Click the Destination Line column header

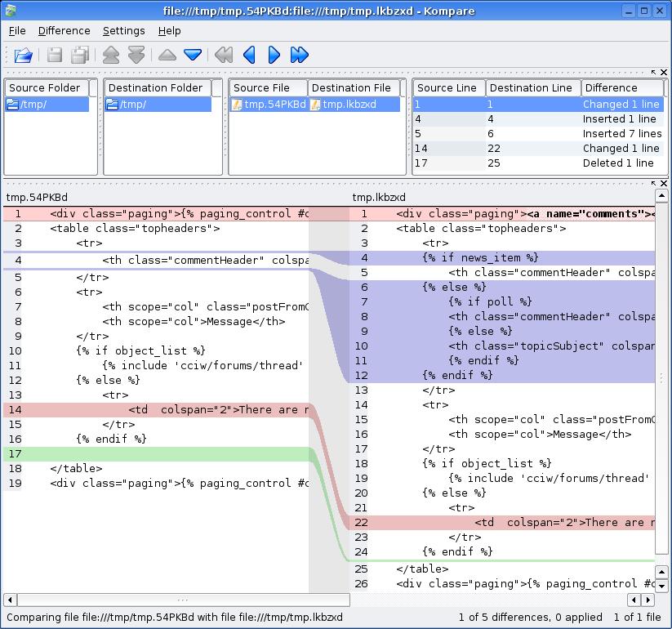point(533,88)
